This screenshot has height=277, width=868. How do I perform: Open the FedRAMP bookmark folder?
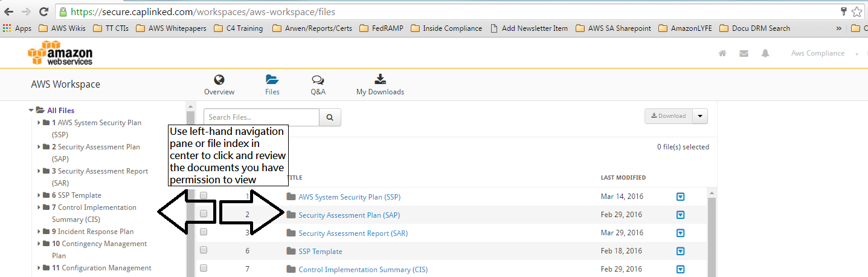click(381, 28)
